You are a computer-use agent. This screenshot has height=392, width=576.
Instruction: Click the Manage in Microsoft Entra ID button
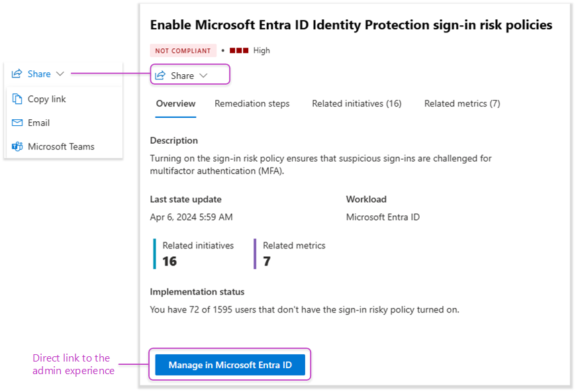pos(230,365)
